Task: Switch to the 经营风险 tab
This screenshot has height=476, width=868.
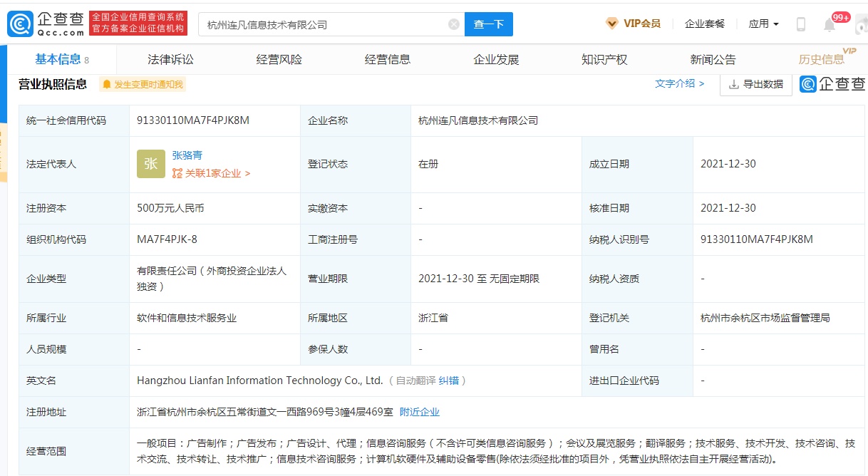Action: coord(279,60)
